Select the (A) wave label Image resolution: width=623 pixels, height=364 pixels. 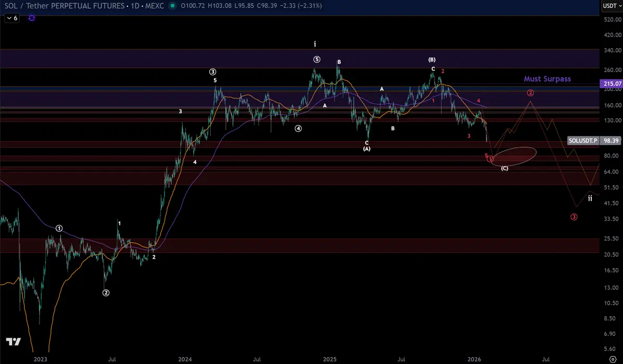click(x=367, y=149)
